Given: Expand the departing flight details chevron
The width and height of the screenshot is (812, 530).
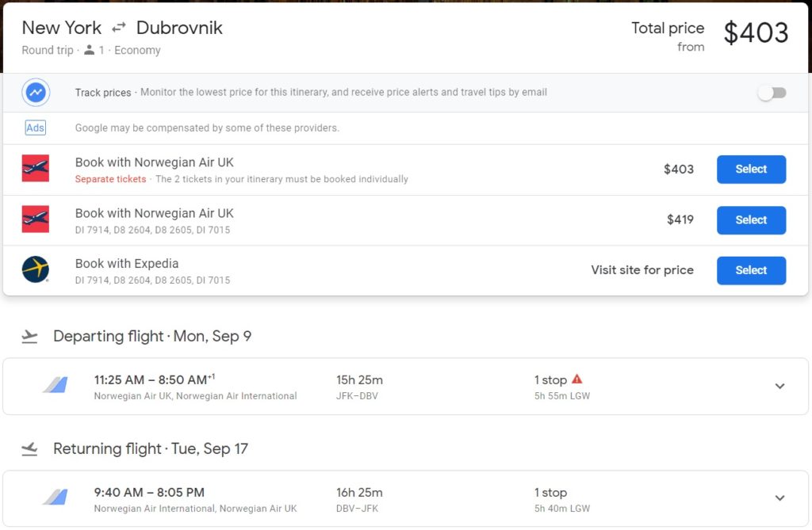Looking at the screenshot, I should pyautogui.click(x=779, y=387).
